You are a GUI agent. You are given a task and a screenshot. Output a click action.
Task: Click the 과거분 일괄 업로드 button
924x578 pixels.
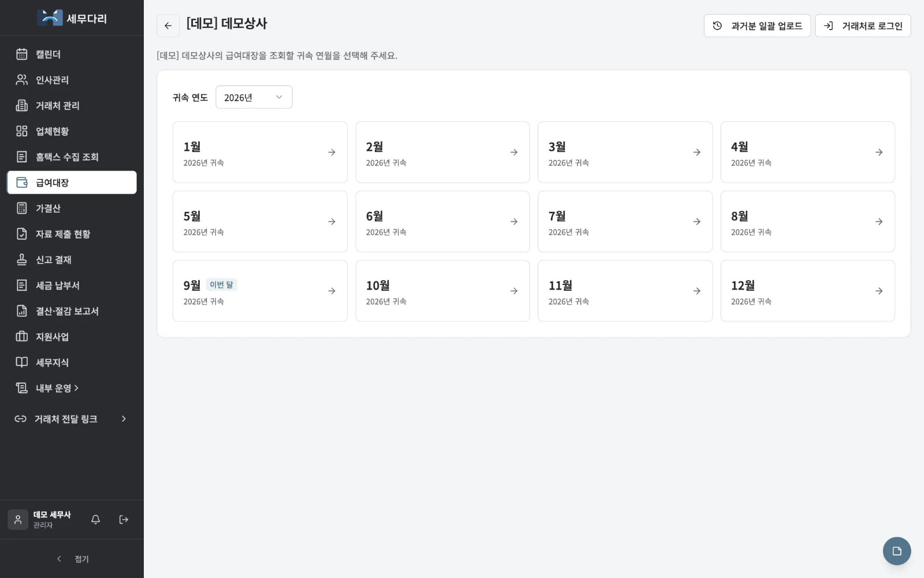tap(757, 25)
